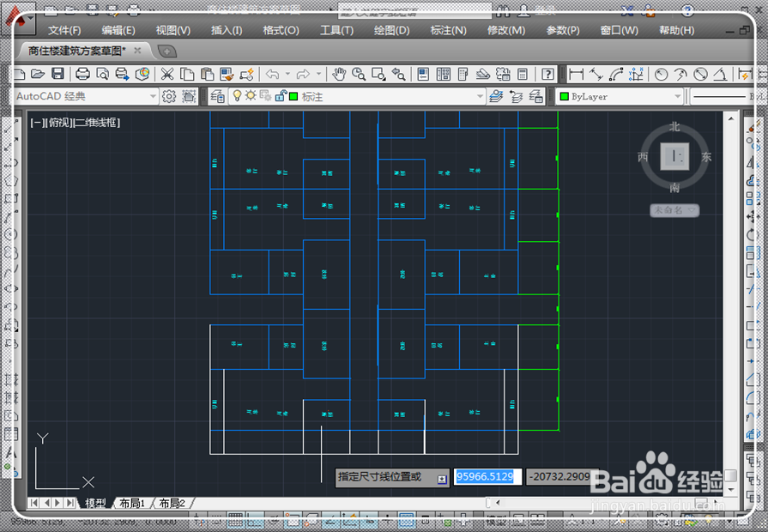Open the Sheet Set Manager icon
The image size is (768, 532).
(483, 75)
